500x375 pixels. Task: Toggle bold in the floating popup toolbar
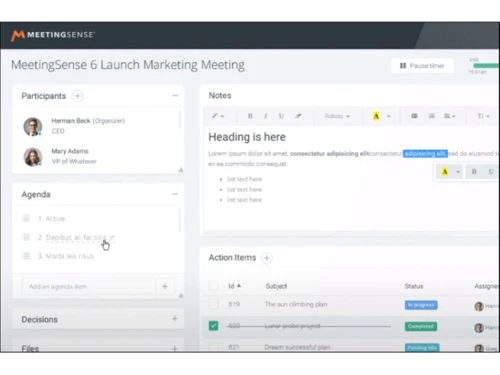coord(474,172)
